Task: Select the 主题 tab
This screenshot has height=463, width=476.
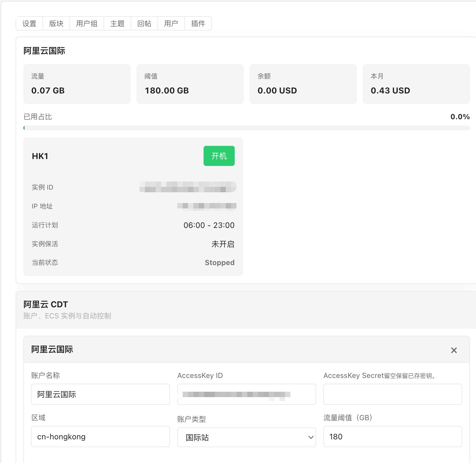Action: (117, 23)
